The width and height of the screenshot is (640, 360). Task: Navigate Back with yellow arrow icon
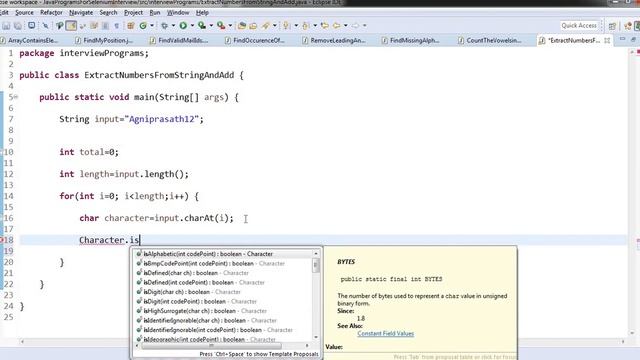click(336, 26)
